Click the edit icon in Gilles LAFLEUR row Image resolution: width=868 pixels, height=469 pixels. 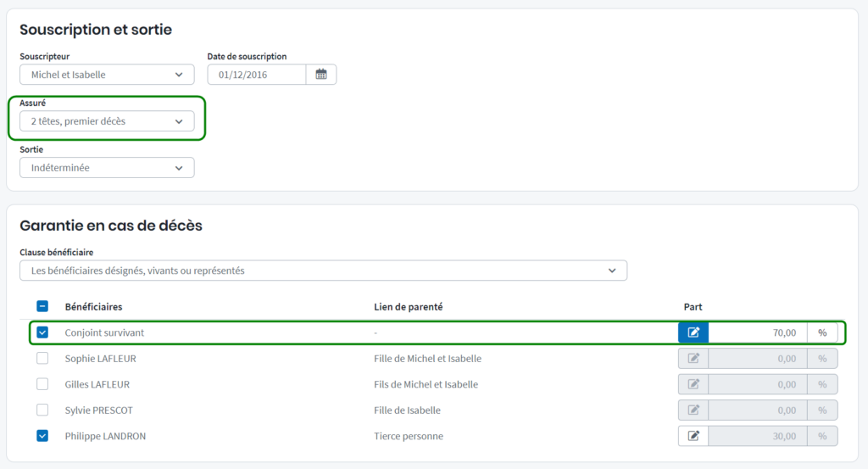pos(693,384)
